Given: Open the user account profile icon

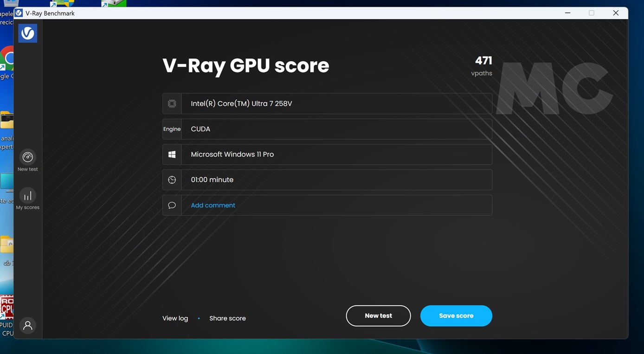Looking at the screenshot, I should pos(28,326).
